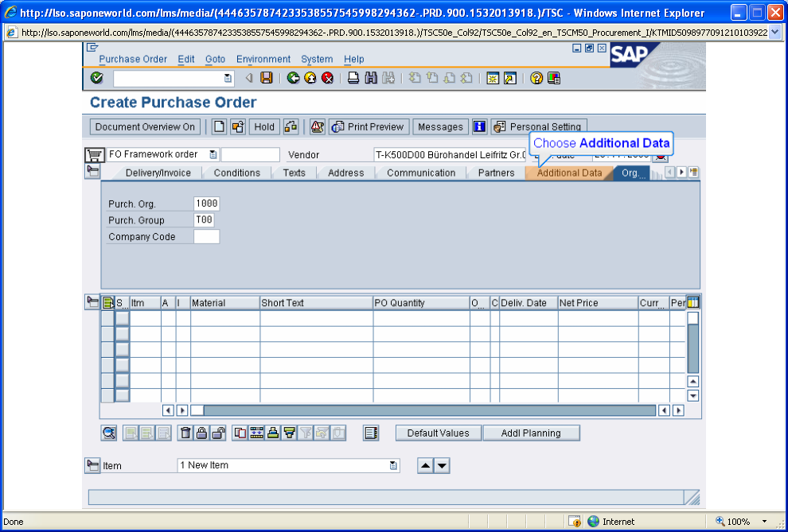Click the item table horizontal scrollbar

pos(423,410)
